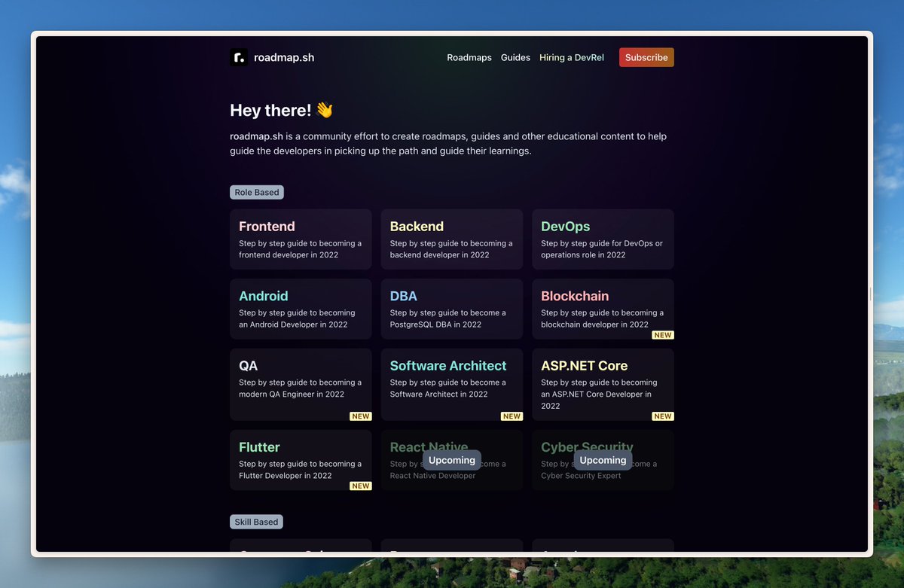Click the NEW badge on Software Architect card
The height and width of the screenshot is (588, 904).
[512, 416]
